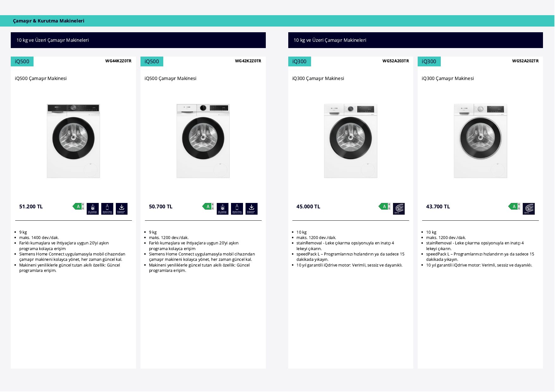
Task: Click the 'Makineni yeniliklerle' bullet under 51.200 TL
Action: tap(70, 268)
